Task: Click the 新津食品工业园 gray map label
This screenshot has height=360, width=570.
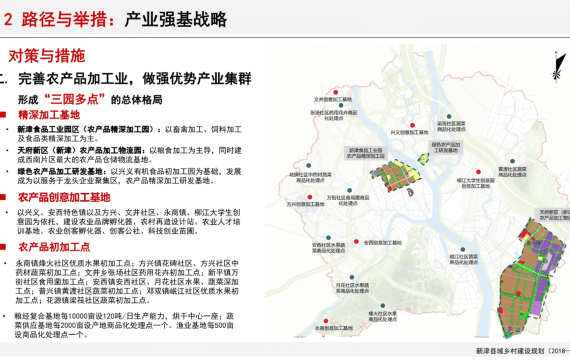Action: click(x=366, y=153)
